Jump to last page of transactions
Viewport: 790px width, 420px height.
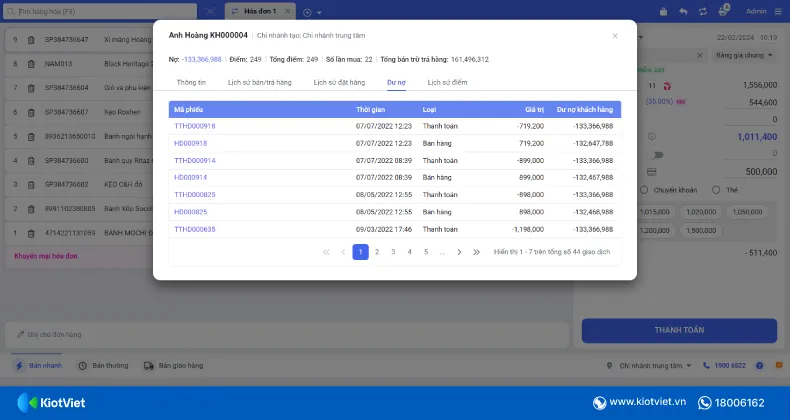click(476, 252)
